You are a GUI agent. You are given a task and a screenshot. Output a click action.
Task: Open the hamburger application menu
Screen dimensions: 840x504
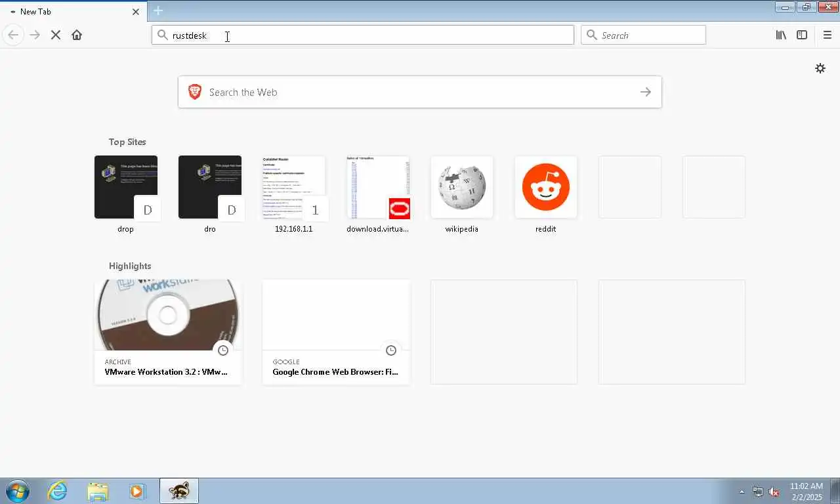[x=827, y=35]
